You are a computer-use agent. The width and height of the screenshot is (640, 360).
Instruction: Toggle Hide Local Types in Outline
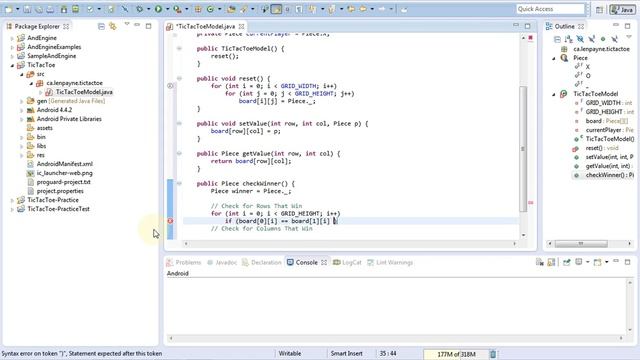pyautogui.click(x=614, y=39)
